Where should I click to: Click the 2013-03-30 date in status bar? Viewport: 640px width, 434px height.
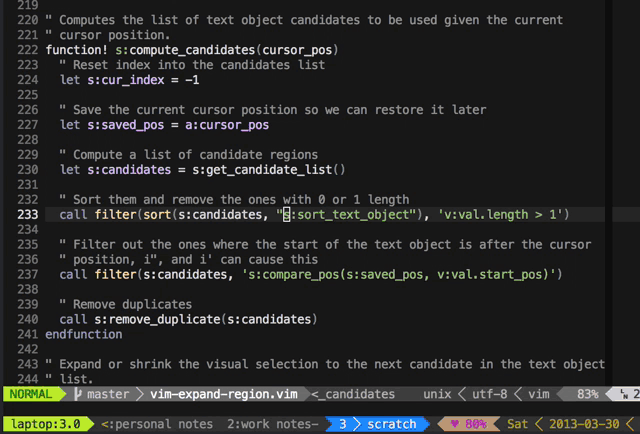(588, 424)
